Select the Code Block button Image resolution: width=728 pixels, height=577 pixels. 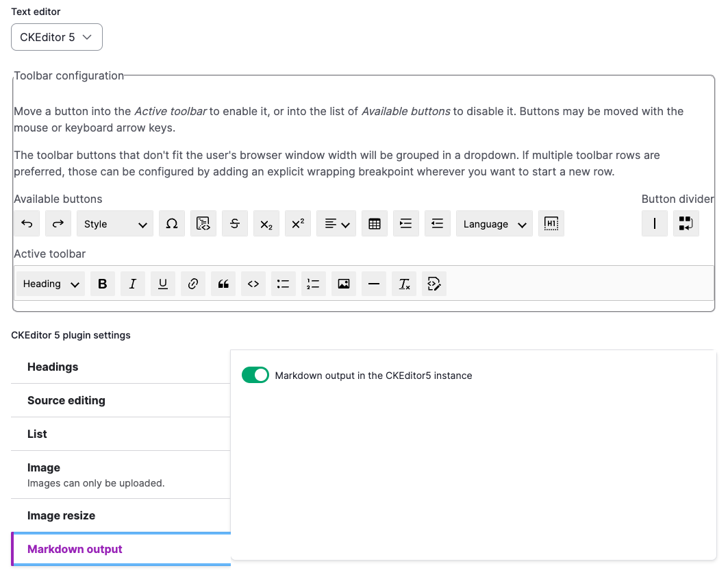point(203,223)
